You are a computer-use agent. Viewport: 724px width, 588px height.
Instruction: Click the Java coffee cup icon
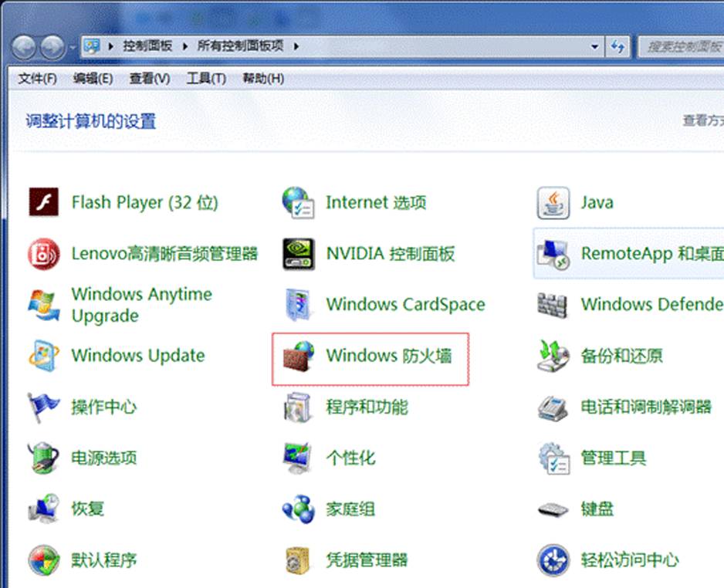[553, 203]
